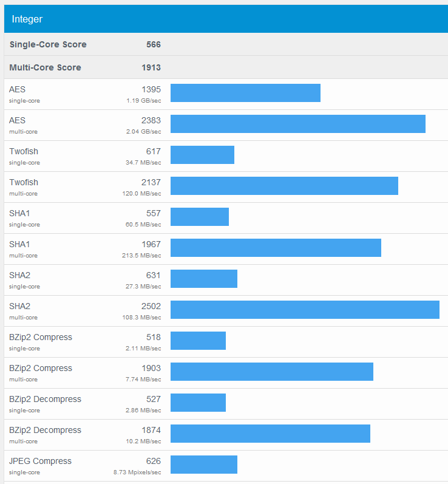Click the BZip2 Compress single-core label
448x484 pixels.
pos(41,337)
